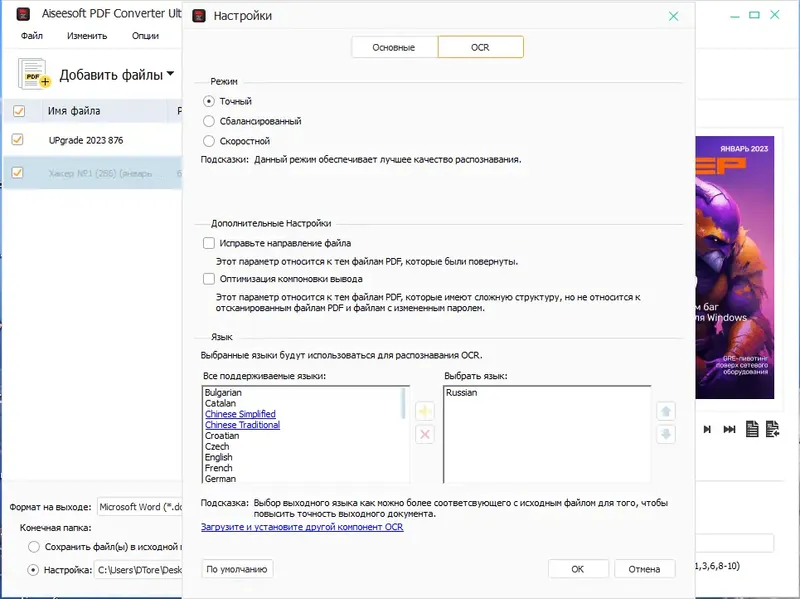Viewport: 800px width, 599px height.
Task: Select the Сбалансированный recognition mode
Action: [x=210, y=120]
